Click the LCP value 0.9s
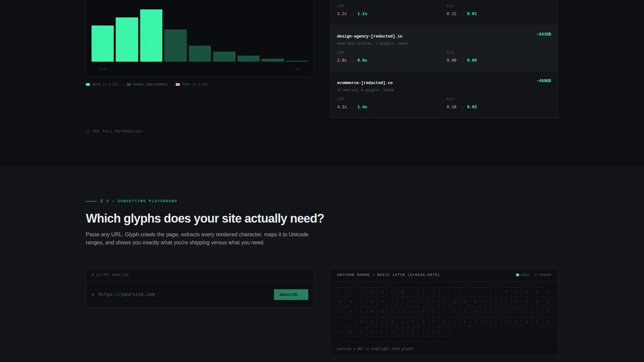The width and height of the screenshot is (644, 362). [362, 60]
